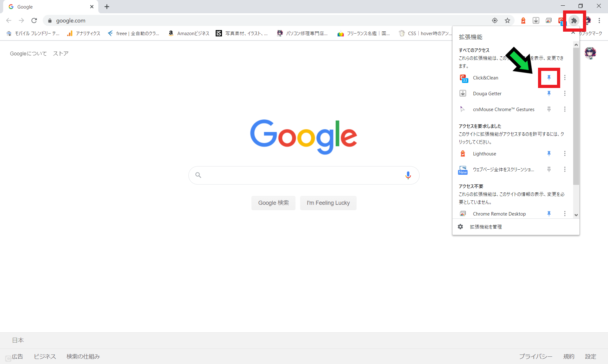Reload the current page
This screenshot has height=364, width=608.
click(x=34, y=21)
